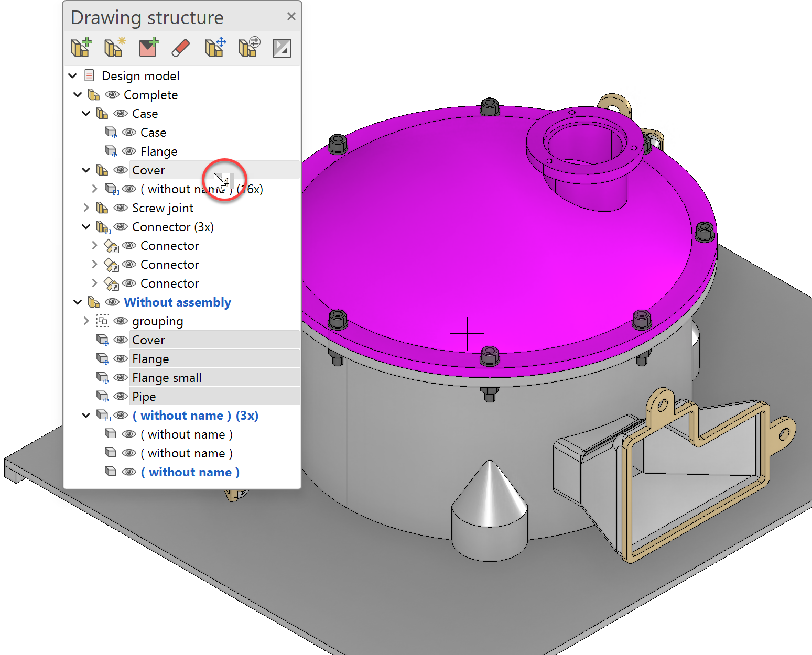This screenshot has width=812, height=655.
Task: Click the move assembly icon with blue arrows
Action: (215, 48)
